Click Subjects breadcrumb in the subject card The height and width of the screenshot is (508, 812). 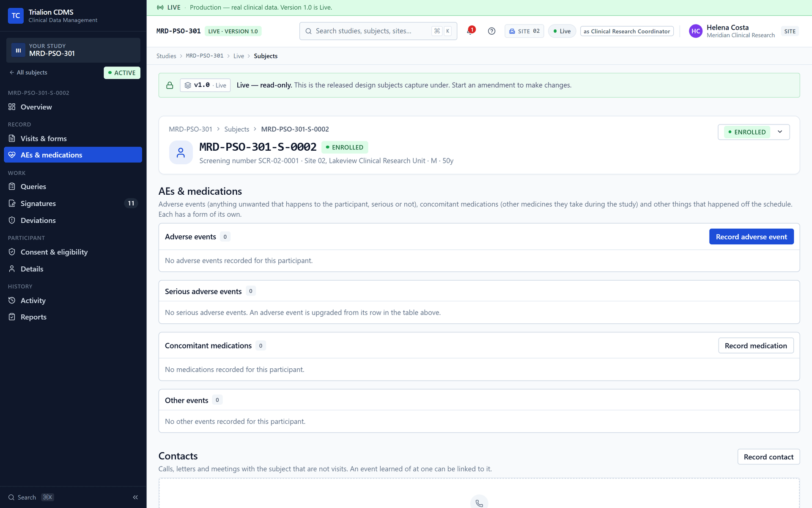(236, 129)
